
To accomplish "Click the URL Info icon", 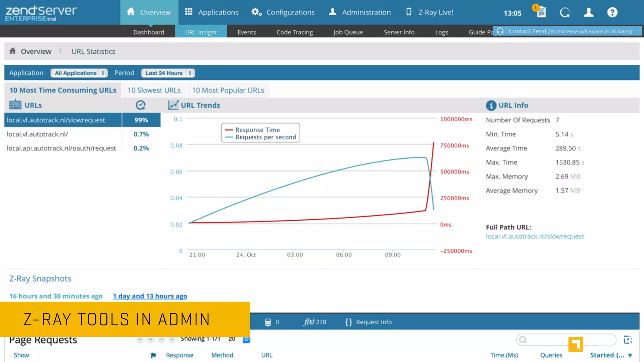I will tap(491, 105).
